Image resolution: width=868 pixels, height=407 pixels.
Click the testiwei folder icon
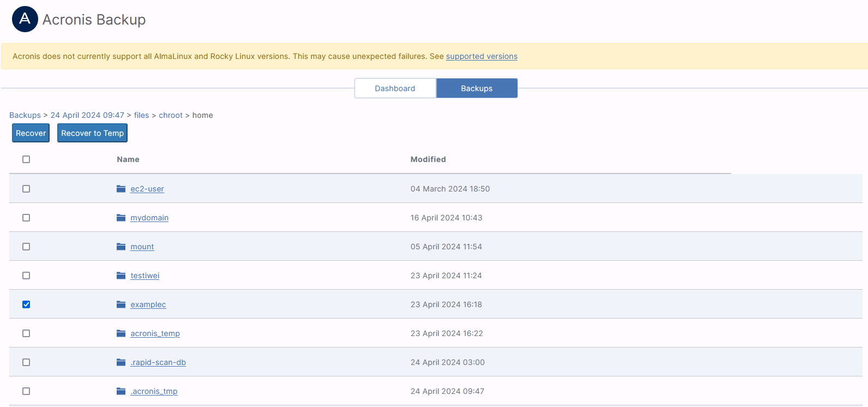(121, 276)
